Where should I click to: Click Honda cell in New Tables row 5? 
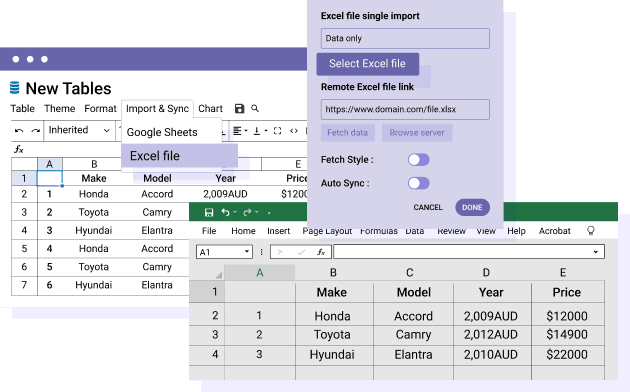pyautogui.click(x=93, y=249)
